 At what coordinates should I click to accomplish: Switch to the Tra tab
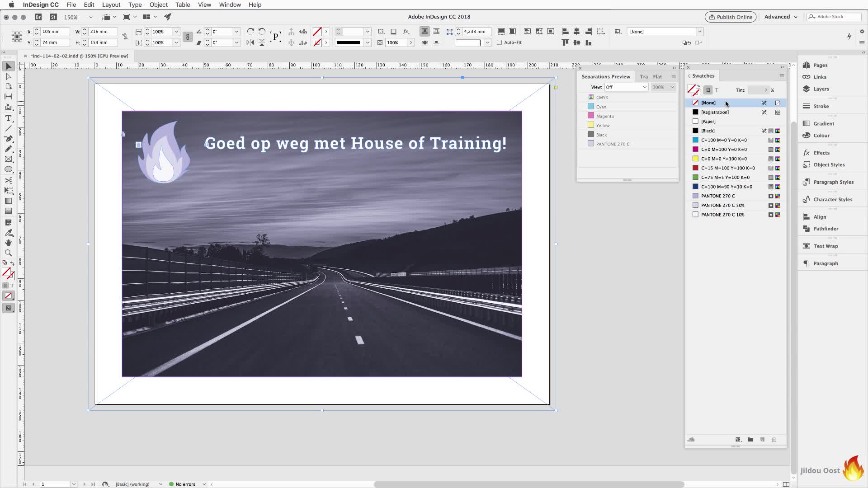pos(644,76)
